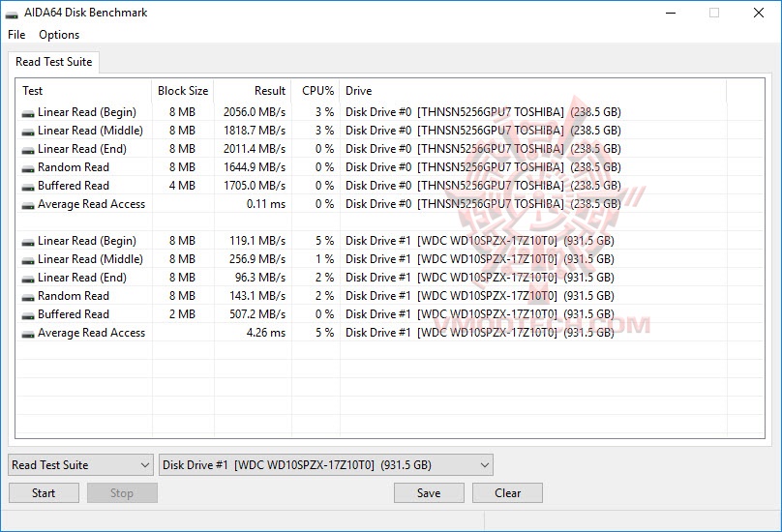Click disk icon of WDC Linear Read (Middle) row
Screen dimensions: 782x532
click(x=28, y=261)
